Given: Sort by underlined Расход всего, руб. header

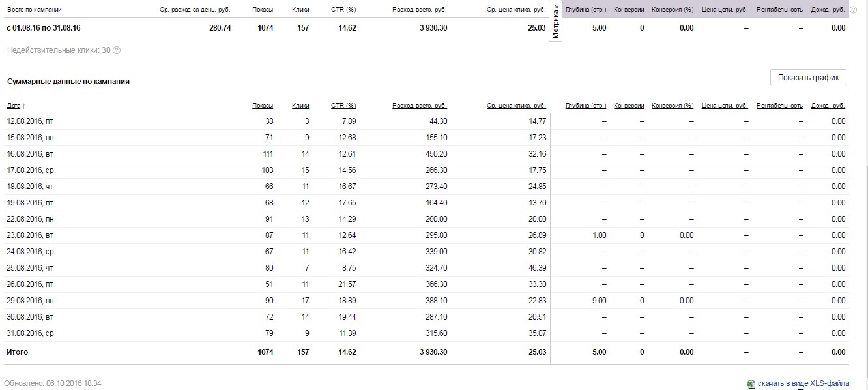Looking at the screenshot, I should 420,106.
